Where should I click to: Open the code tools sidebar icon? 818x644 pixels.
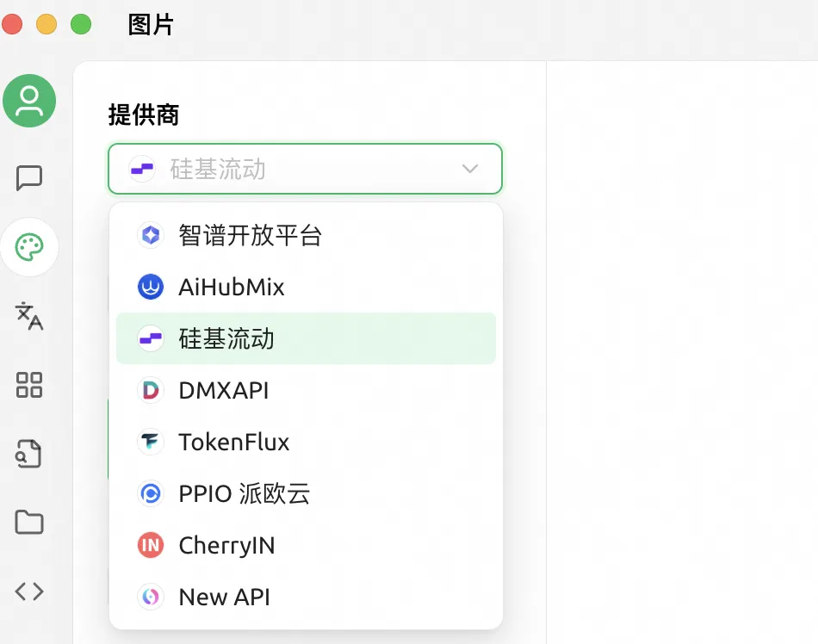coord(29,591)
